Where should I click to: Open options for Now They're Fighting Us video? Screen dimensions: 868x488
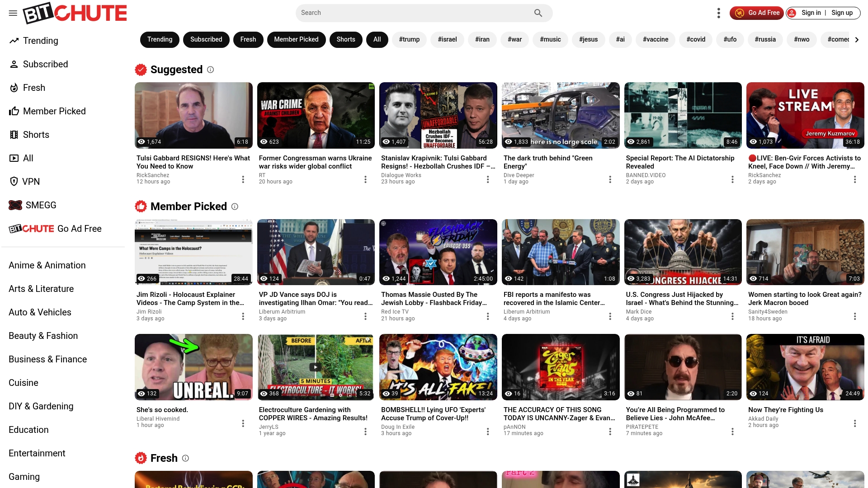855,423
